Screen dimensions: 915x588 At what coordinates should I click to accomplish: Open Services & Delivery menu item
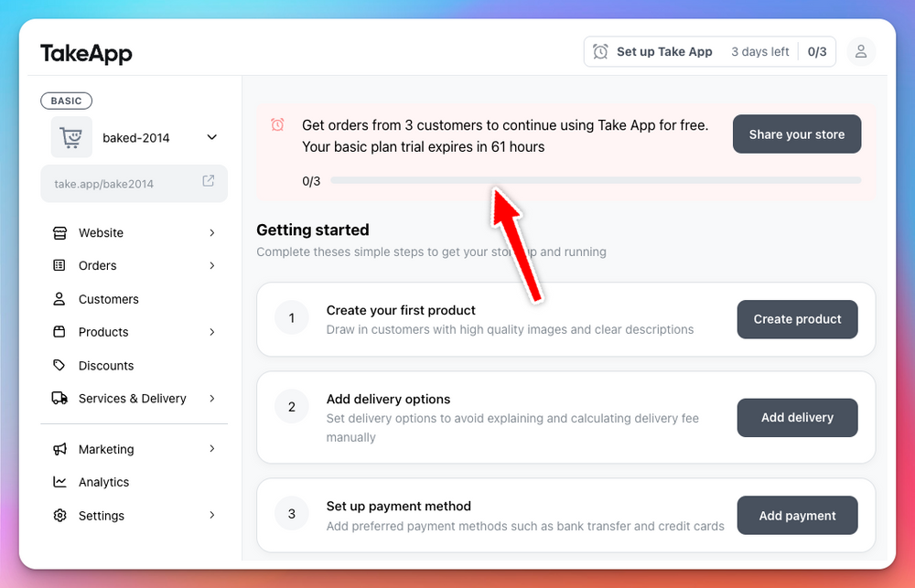click(134, 399)
